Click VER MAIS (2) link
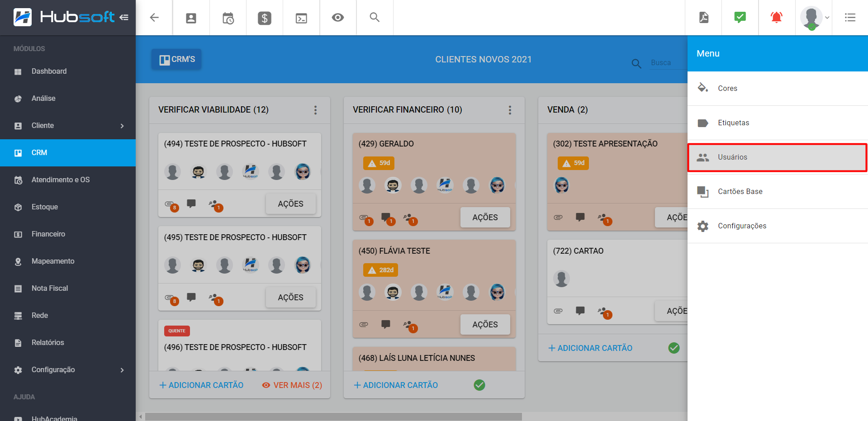Viewport: 868px width, 421px height. (292, 385)
